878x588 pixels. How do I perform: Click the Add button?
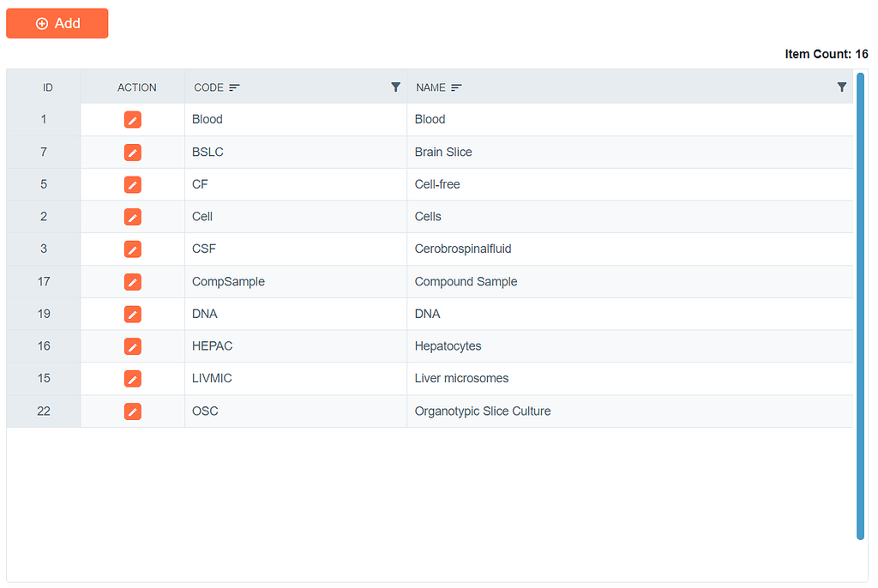point(57,23)
